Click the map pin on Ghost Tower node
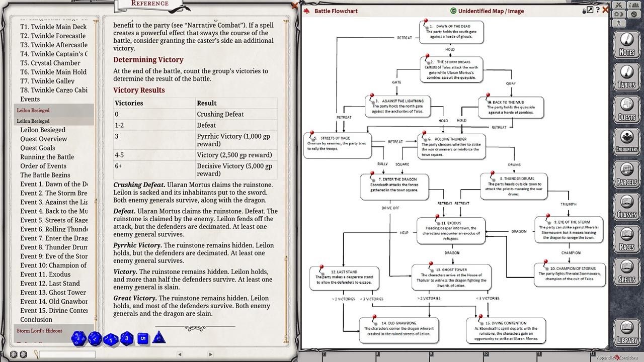Screen dimensions: 644x362 430,264
